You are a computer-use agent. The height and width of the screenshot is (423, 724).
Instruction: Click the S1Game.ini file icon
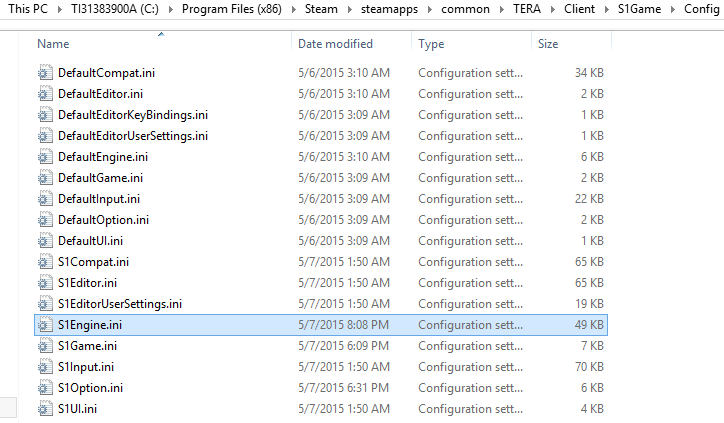[x=44, y=346]
